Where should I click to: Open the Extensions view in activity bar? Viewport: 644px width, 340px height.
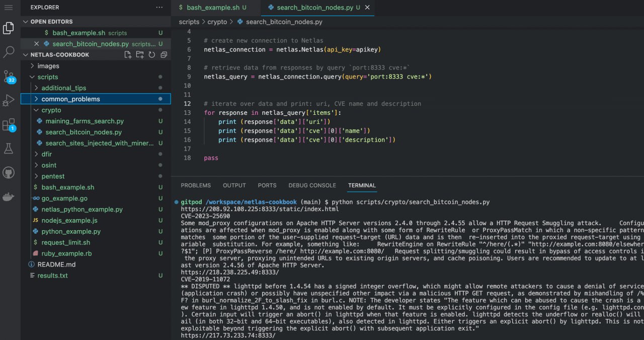tap(9, 124)
